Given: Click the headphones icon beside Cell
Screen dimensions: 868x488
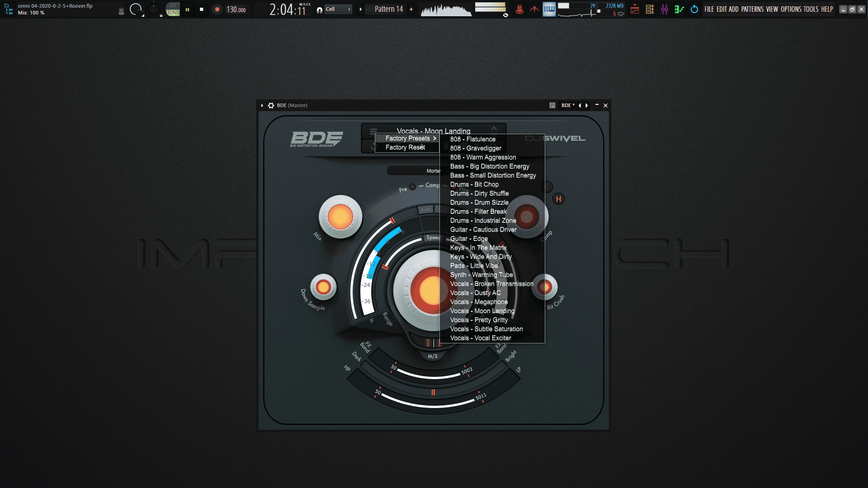Looking at the screenshot, I should point(320,9).
